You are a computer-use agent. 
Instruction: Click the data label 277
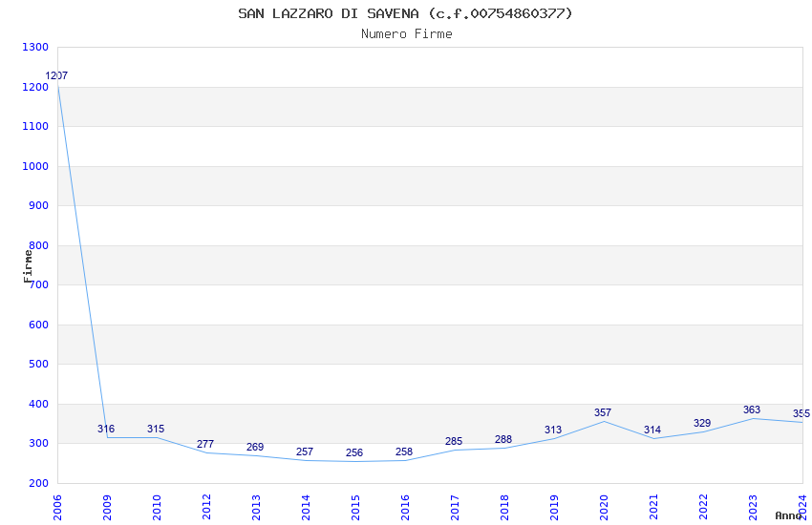coord(205,444)
